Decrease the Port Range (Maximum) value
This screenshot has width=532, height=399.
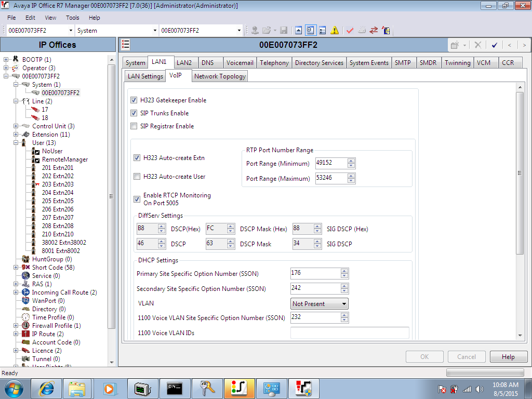(x=351, y=181)
